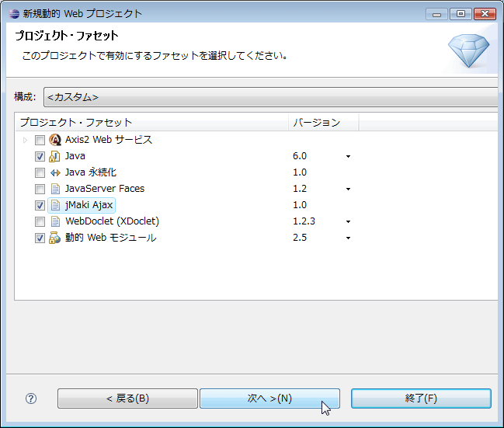Disable the jMaki Ajax checkbox
Image resolution: width=504 pixels, height=428 pixels.
pos(40,206)
